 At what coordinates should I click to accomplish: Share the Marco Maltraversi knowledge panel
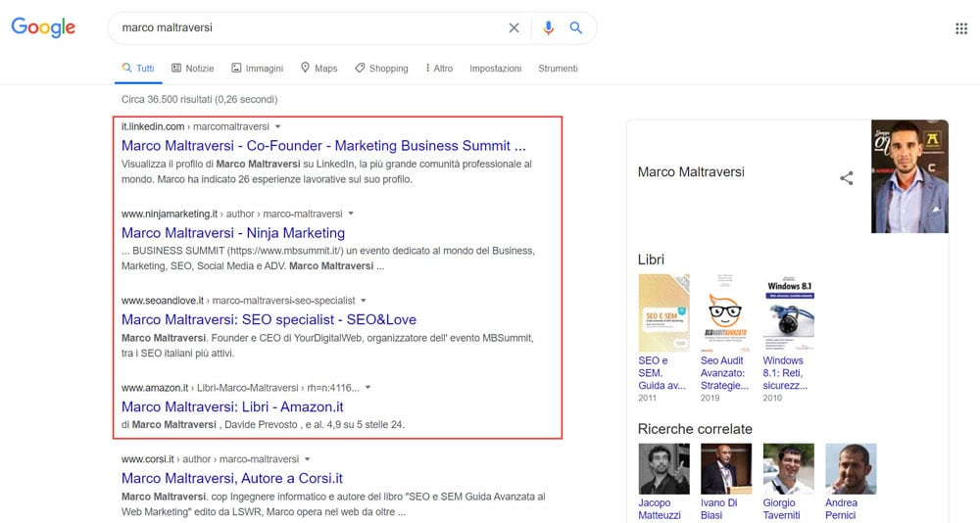pyautogui.click(x=847, y=178)
